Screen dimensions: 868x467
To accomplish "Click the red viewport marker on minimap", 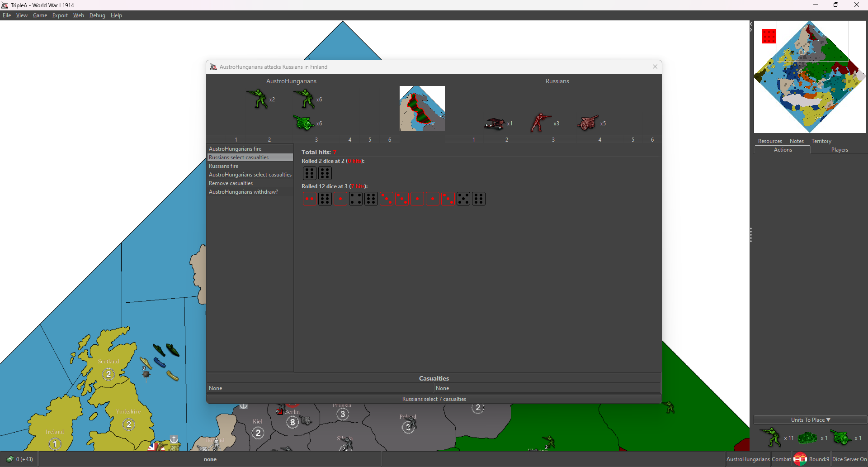I will coord(769,36).
